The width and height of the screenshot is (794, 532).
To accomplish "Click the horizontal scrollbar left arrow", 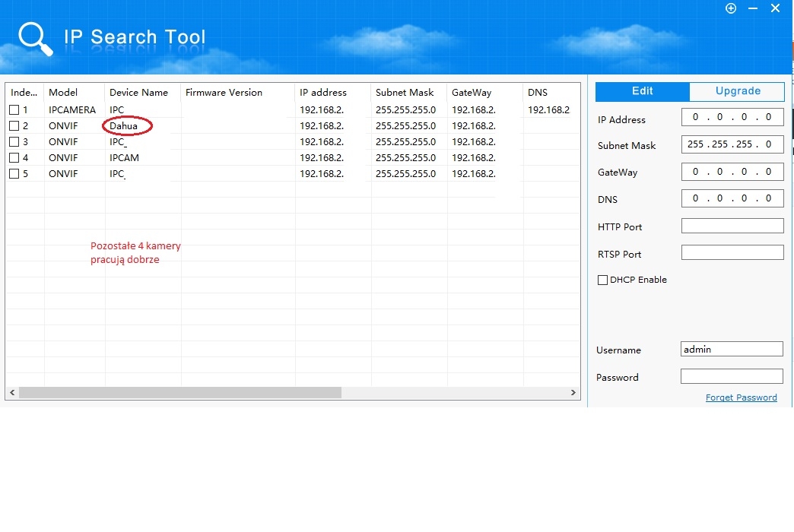I will click(x=12, y=392).
